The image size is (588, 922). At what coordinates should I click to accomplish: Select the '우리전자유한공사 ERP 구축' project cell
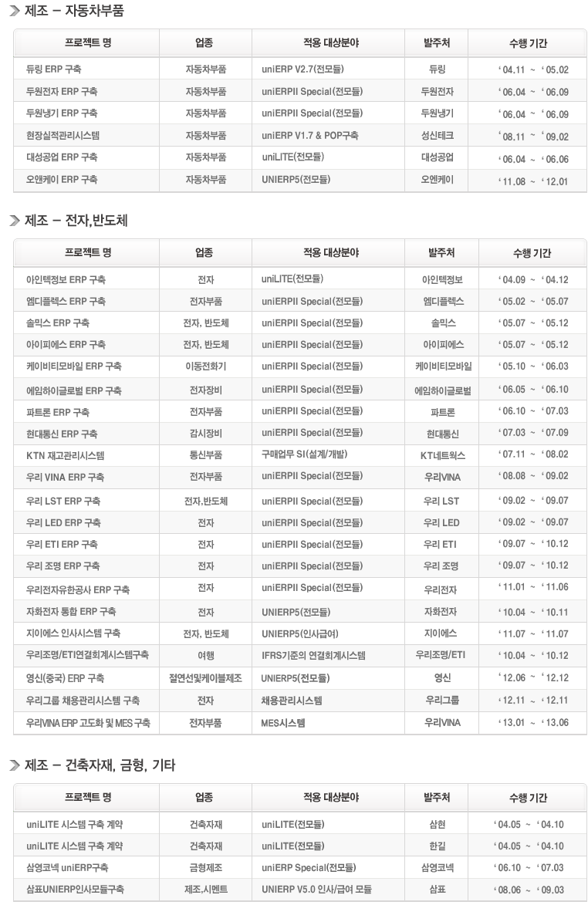coord(78,589)
